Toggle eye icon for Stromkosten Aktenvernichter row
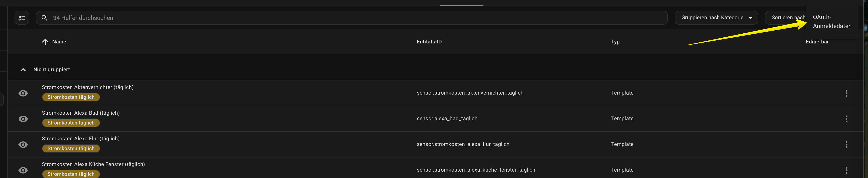 click(x=23, y=93)
